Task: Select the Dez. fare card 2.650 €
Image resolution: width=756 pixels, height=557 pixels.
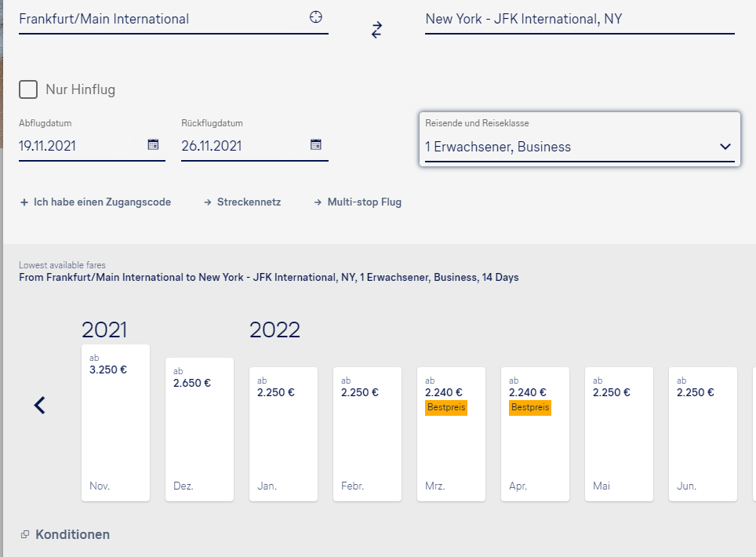Action: (x=200, y=430)
